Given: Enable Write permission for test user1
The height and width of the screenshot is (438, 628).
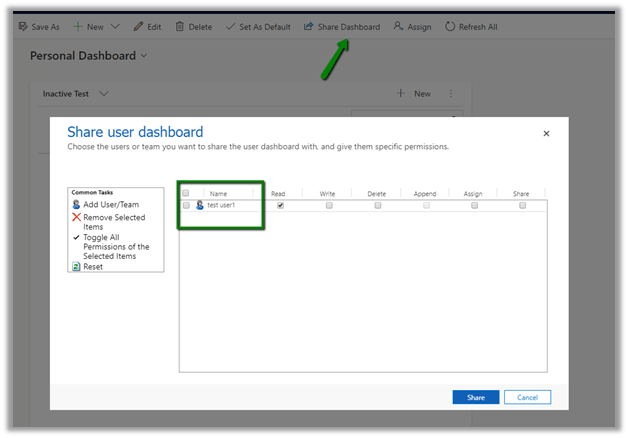Looking at the screenshot, I should (x=329, y=205).
